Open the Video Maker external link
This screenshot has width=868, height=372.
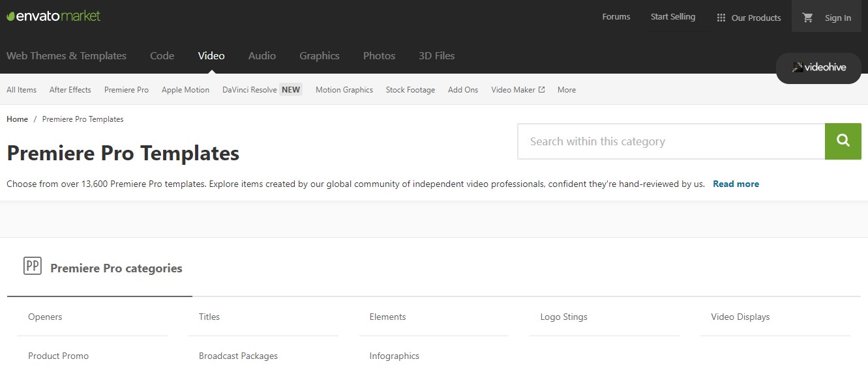click(x=518, y=90)
